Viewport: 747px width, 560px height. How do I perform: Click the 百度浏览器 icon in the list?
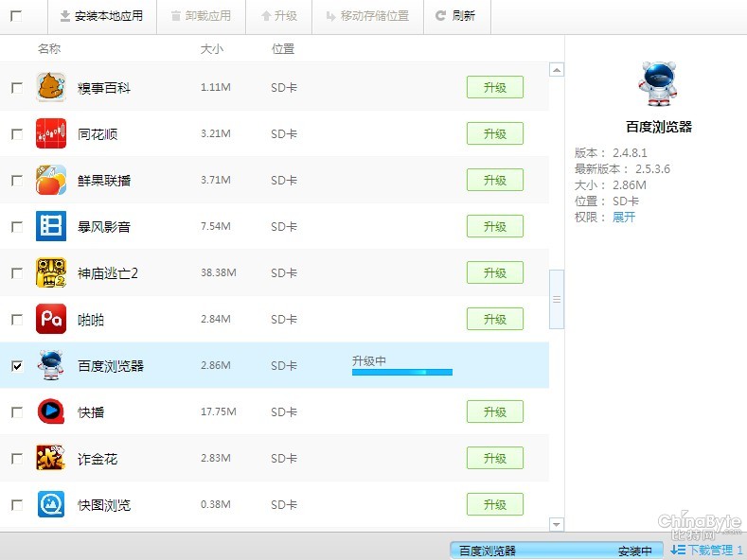click(51, 365)
